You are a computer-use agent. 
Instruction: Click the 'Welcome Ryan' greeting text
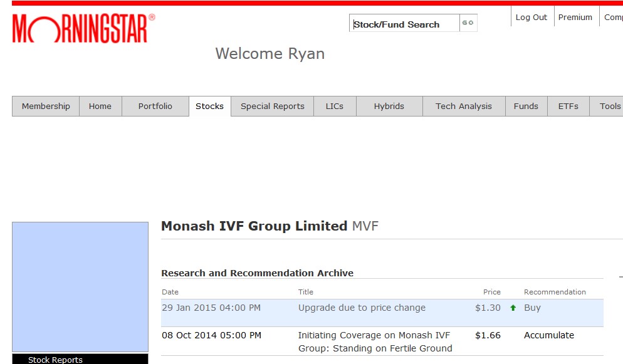pyautogui.click(x=270, y=54)
